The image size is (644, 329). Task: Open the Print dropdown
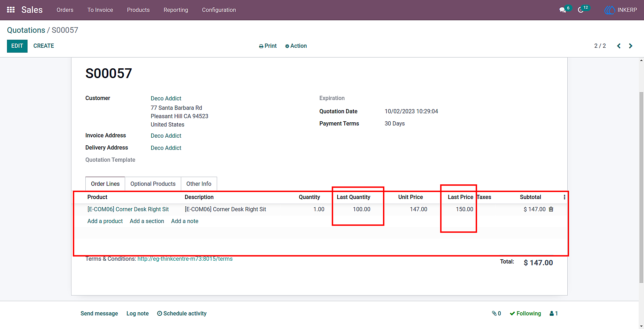pos(268,46)
